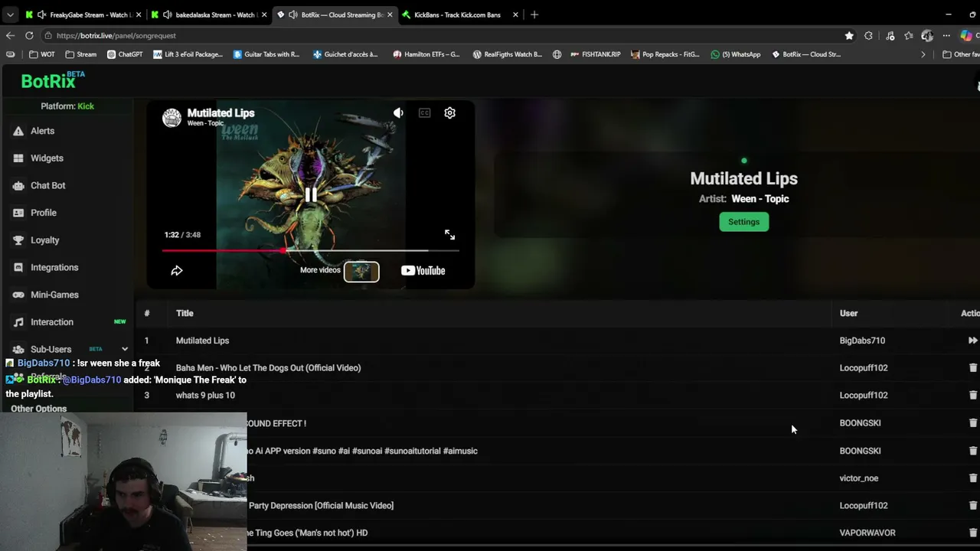Click the 'Ween - Topic' channel name in player
This screenshot has width=980, height=551.
pos(205,123)
